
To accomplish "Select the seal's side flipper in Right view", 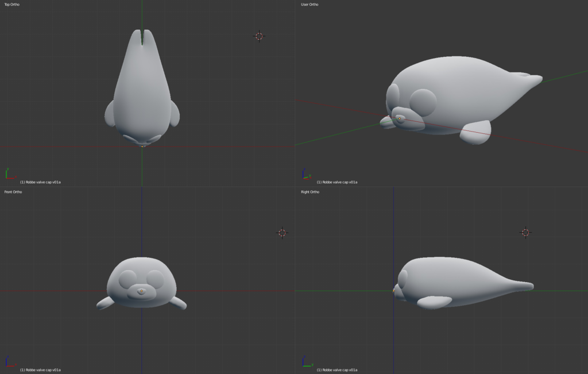I will pos(434,302).
